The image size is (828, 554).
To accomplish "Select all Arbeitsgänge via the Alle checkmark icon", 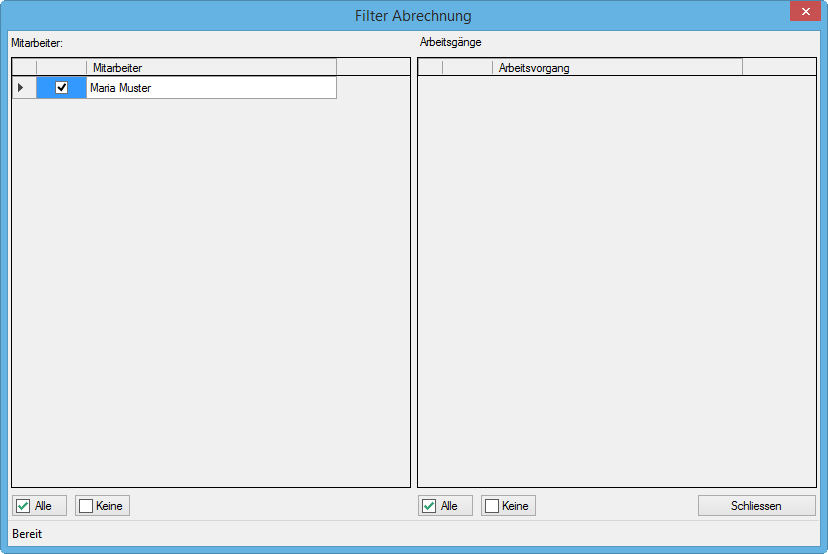I will click(x=430, y=506).
